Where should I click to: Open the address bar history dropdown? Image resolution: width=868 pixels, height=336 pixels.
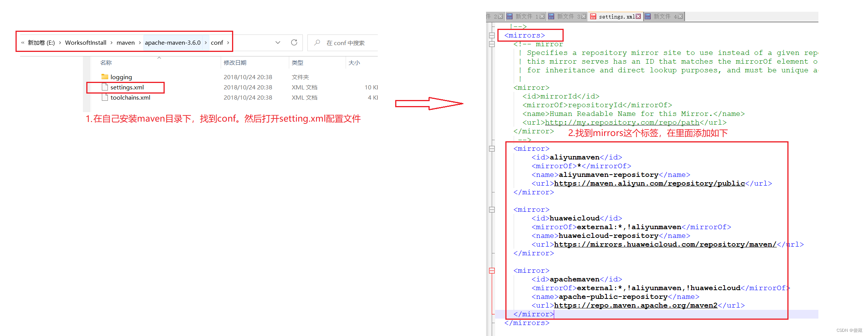pyautogui.click(x=278, y=42)
